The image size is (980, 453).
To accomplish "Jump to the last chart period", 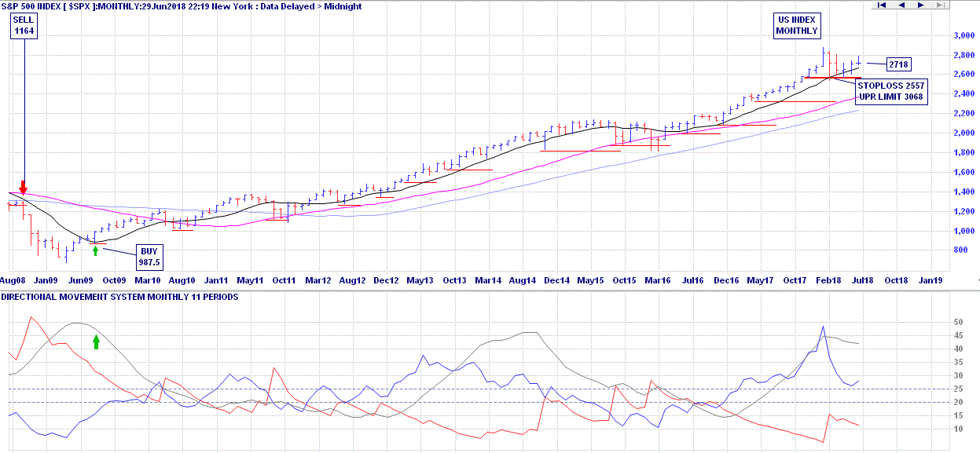I will click(x=940, y=5).
